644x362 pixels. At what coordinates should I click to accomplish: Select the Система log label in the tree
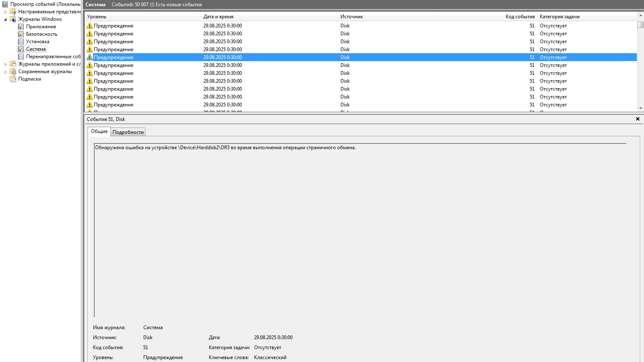36,49
